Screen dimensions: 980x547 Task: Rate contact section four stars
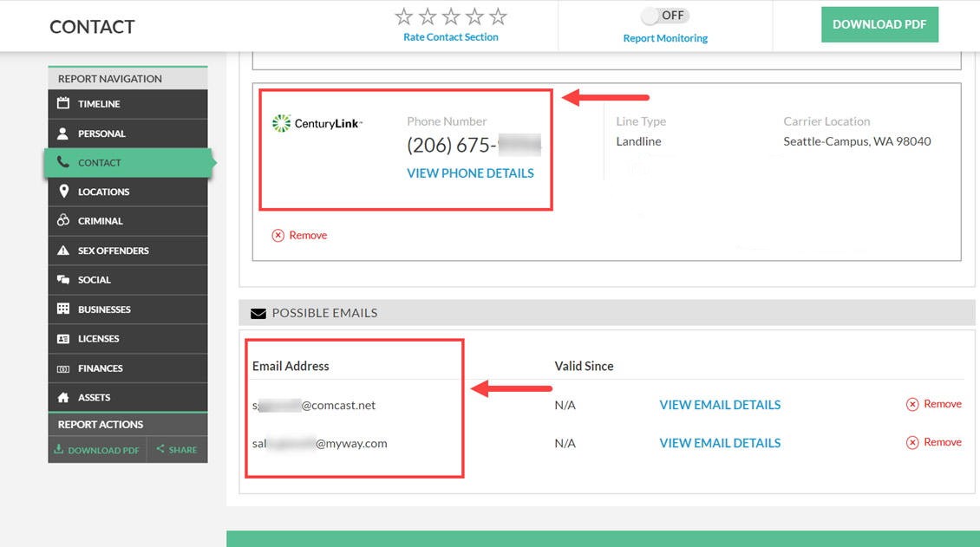(474, 16)
